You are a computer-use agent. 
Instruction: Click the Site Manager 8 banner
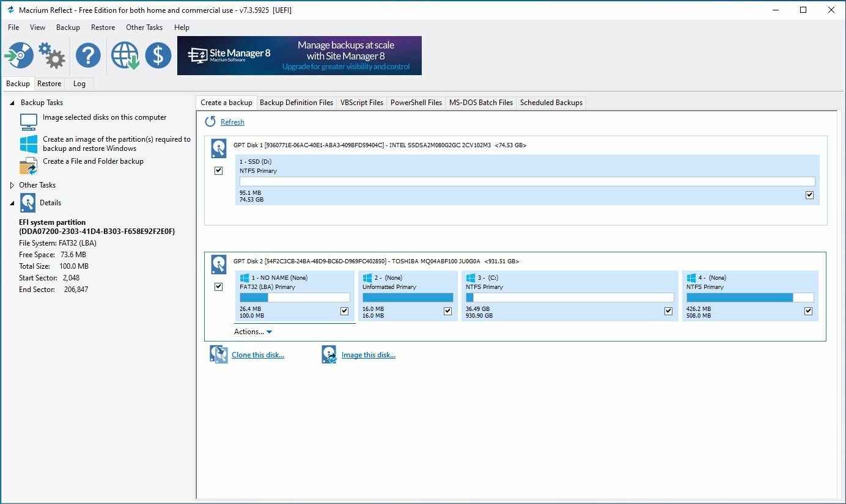click(x=300, y=56)
